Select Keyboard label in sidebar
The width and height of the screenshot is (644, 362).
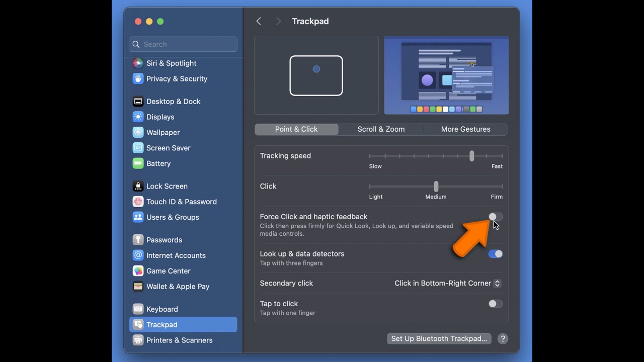(162, 310)
